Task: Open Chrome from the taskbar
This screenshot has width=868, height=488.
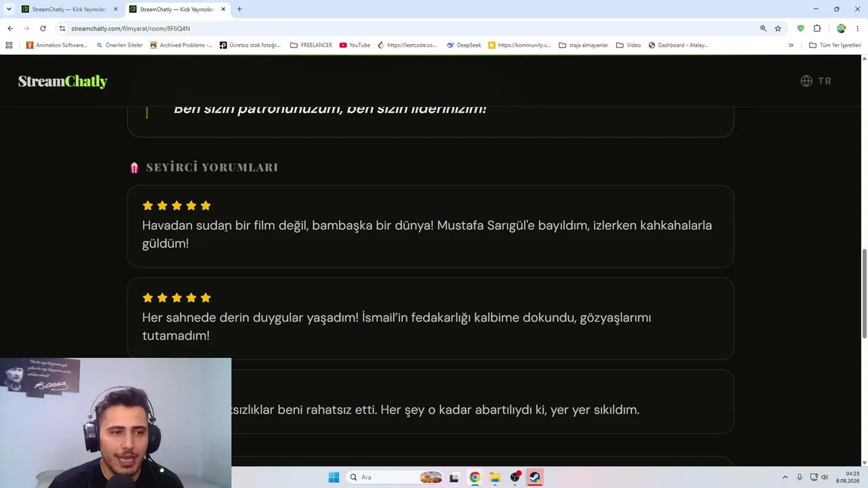Action: (x=475, y=477)
